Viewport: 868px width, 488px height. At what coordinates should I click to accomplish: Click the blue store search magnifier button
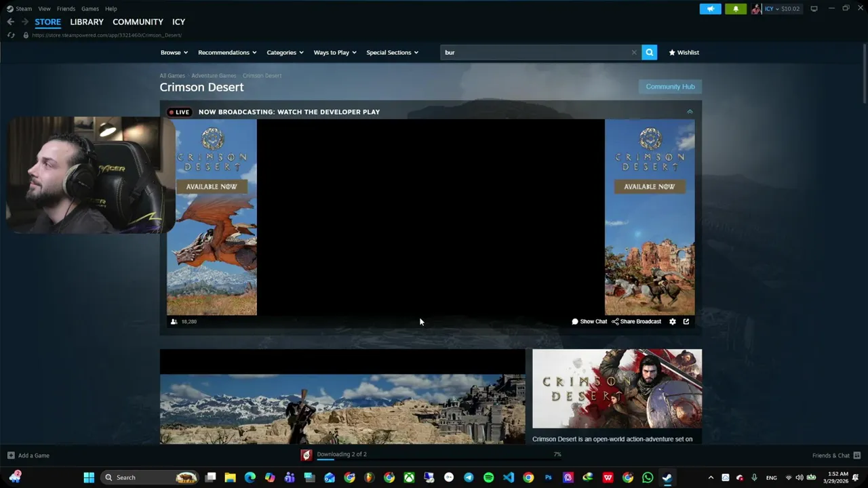click(x=649, y=52)
